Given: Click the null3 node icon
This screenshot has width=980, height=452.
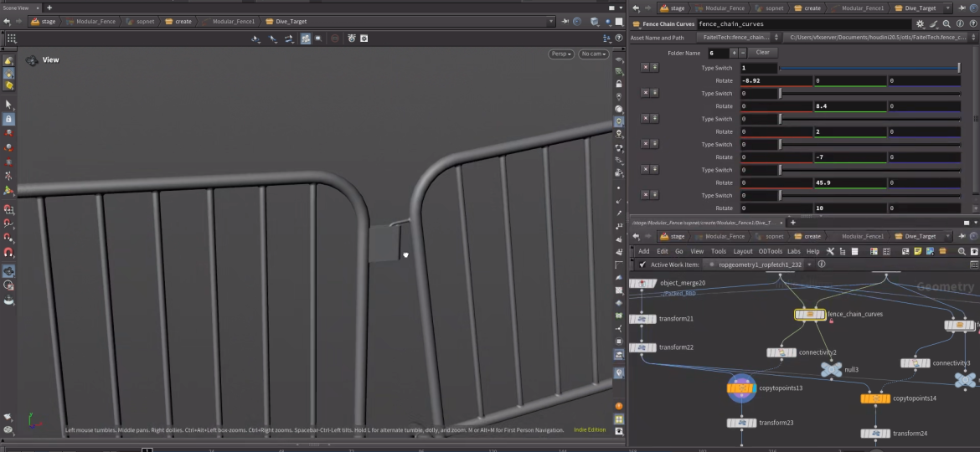Looking at the screenshot, I should click(x=831, y=369).
